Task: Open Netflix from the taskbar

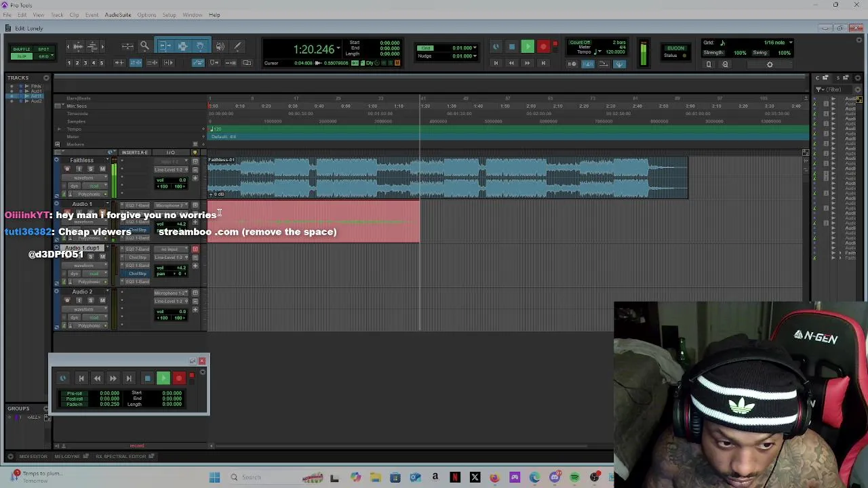Action: point(455,477)
